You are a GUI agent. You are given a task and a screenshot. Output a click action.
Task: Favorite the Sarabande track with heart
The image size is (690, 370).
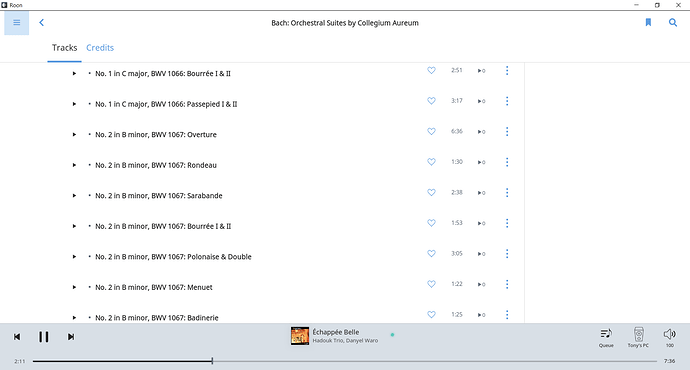click(x=431, y=192)
